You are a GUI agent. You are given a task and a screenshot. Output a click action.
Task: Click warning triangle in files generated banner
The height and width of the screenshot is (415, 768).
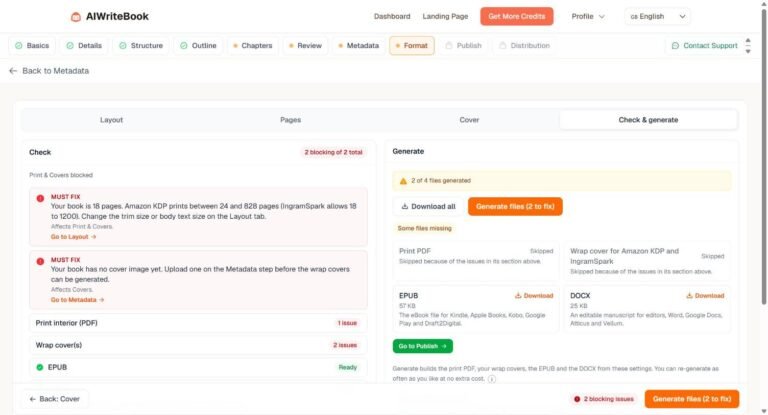coord(403,181)
